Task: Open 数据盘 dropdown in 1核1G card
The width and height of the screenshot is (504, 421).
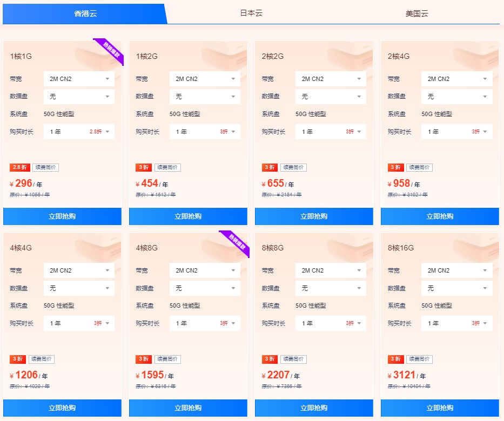Action: 79,96
